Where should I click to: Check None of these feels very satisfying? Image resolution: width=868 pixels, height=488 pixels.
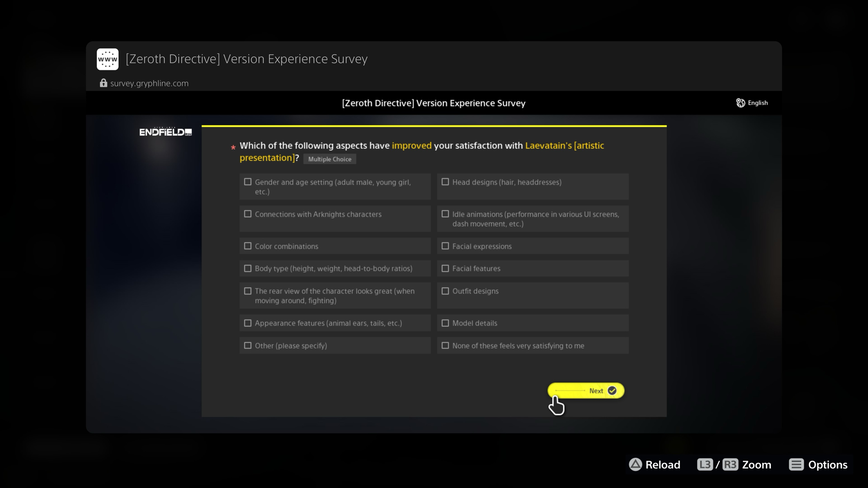(x=445, y=346)
